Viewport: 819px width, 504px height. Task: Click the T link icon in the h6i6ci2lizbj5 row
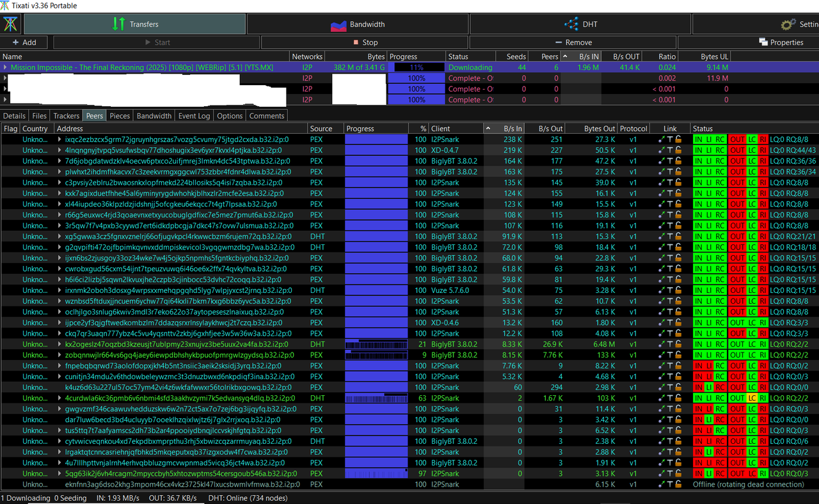[670, 280]
